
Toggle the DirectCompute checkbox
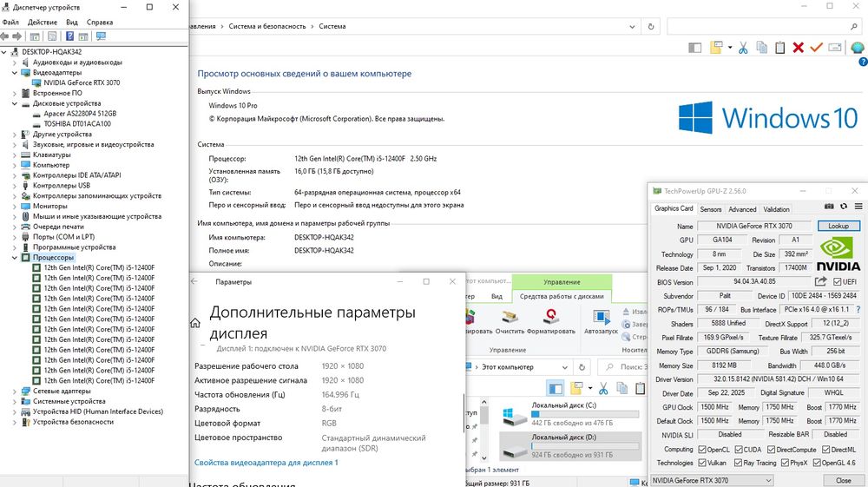pos(771,450)
